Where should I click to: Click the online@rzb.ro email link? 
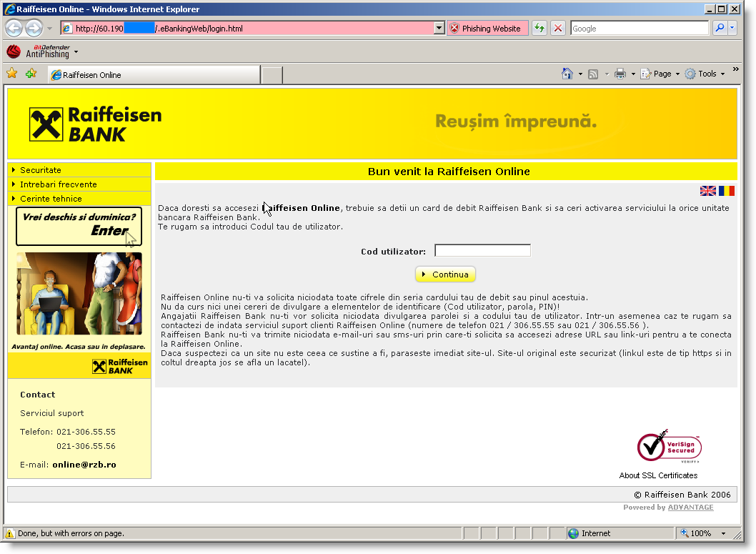84,465
